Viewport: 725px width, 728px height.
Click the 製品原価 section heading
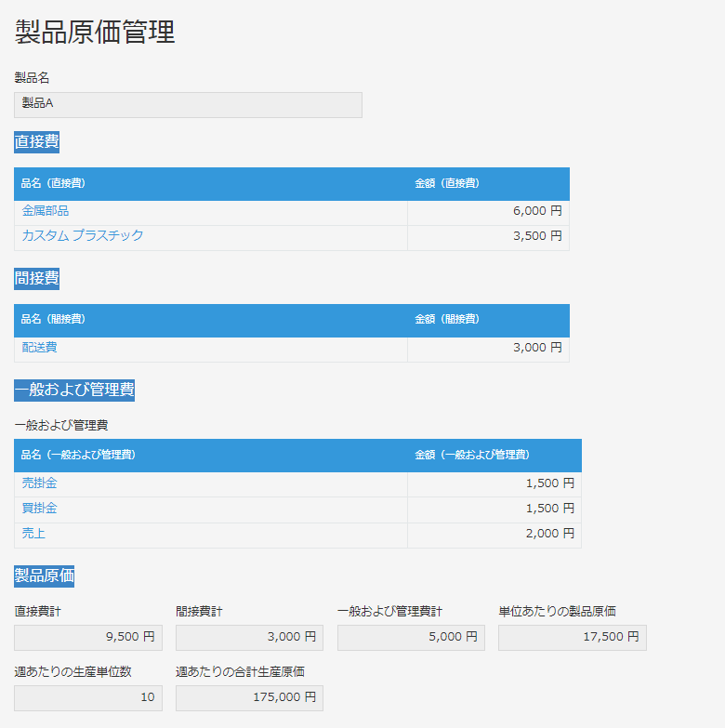44,576
